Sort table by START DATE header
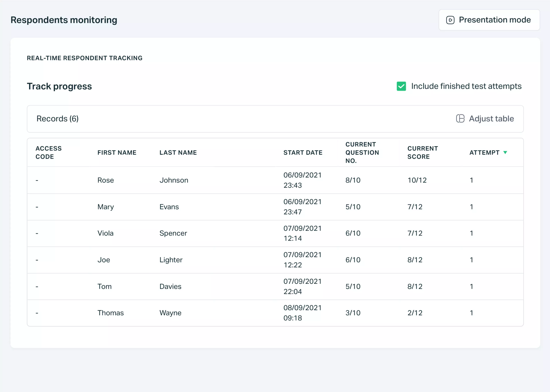Image resolution: width=550 pixels, height=392 pixels. (x=303, y=152)
